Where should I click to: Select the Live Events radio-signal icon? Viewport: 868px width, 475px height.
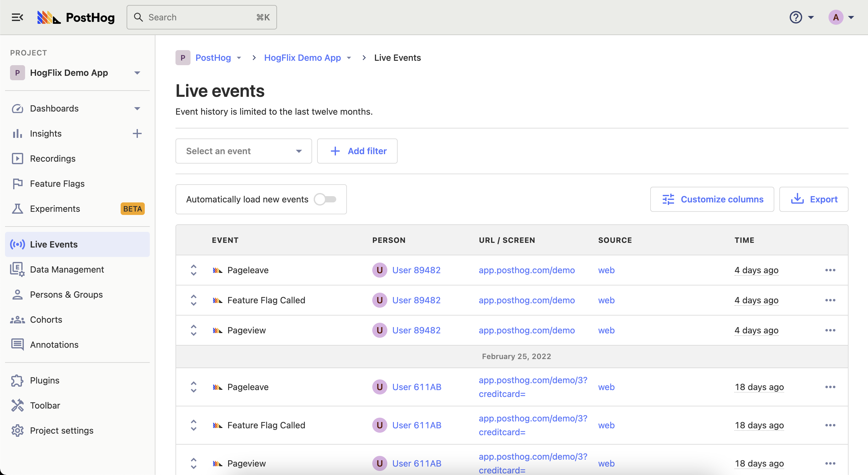[18, 244]
